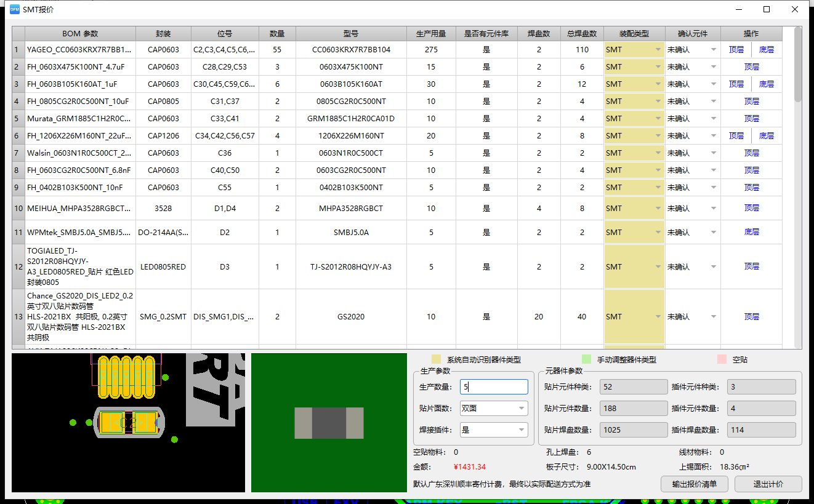814x504 pixels.
Task: Expand the SMT 装配类型 dropdown for CC0603KRX7R7BB104
Action: [x=657, y=49]
